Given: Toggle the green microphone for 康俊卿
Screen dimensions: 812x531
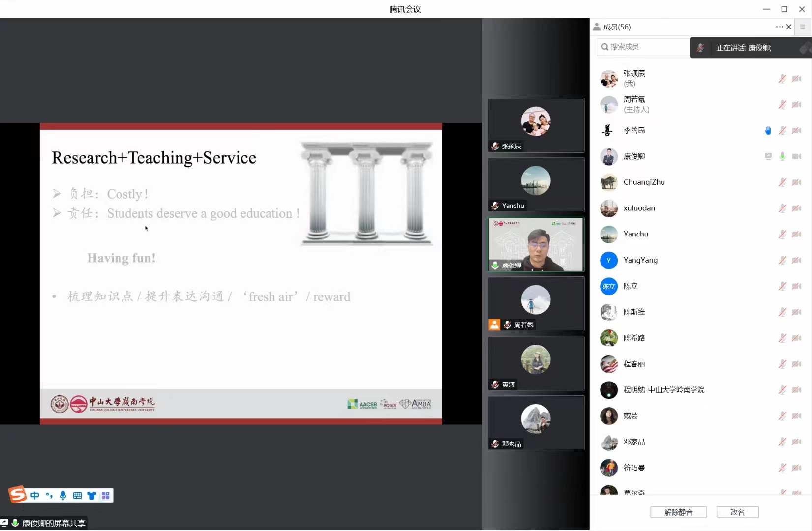Looking at the screenshot, I should (782, 156).
